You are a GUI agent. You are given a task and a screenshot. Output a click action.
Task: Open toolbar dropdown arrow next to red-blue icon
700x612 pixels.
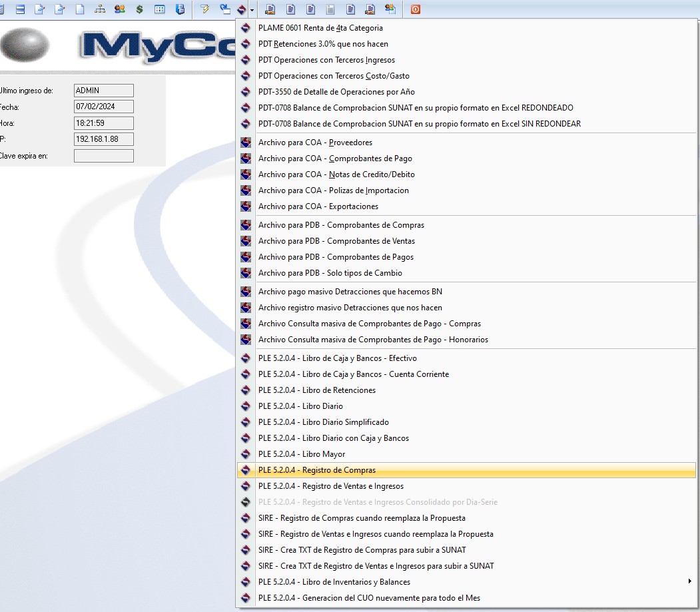pyautogui.click(x=252, y=10)
